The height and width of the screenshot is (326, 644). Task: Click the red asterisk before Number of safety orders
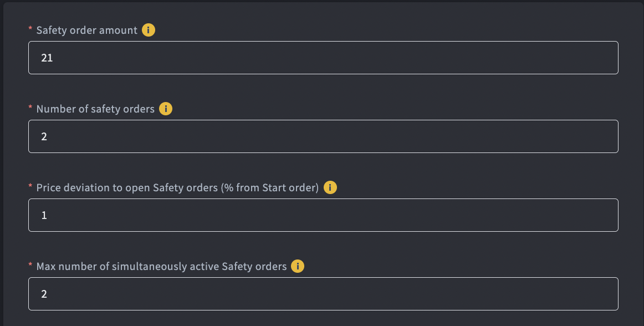point(30,108)
